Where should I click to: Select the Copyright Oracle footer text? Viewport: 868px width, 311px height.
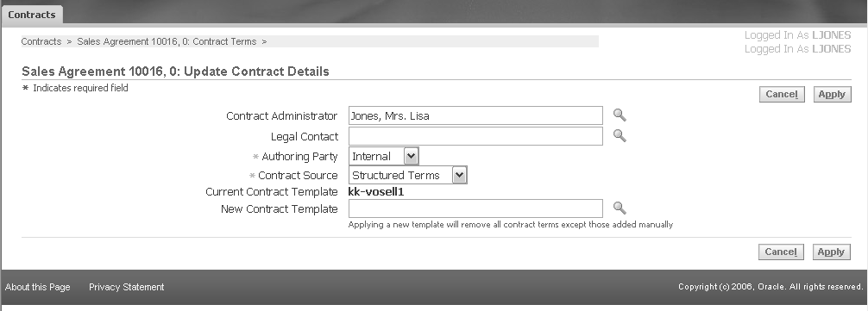point(771,287)
